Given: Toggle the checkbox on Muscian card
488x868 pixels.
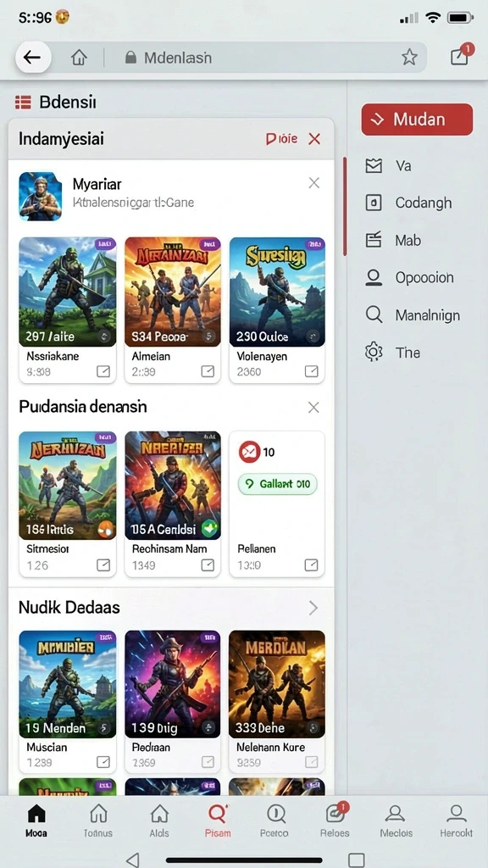Looking at the screenshot, I should coord(103,762).
